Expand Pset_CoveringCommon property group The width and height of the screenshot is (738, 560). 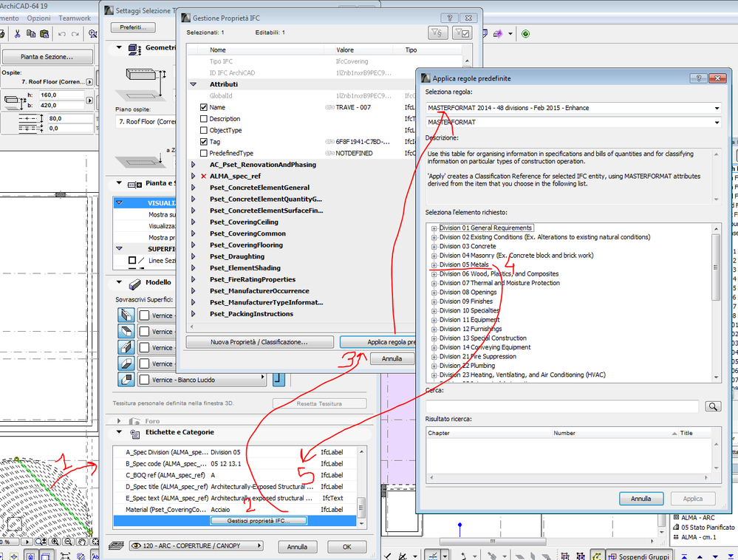tap(193, 233)
